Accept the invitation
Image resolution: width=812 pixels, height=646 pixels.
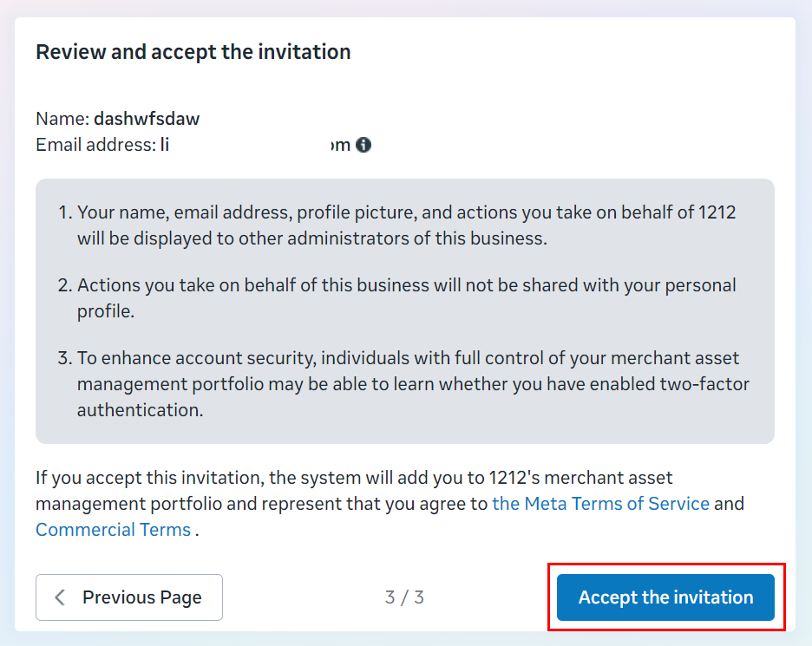(665, 597)
